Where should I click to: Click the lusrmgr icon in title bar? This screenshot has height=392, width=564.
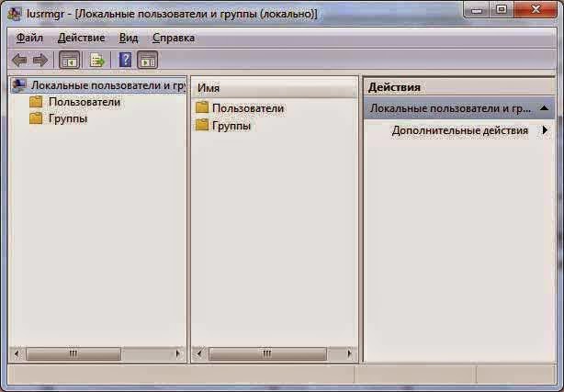(x=15, y=14)
